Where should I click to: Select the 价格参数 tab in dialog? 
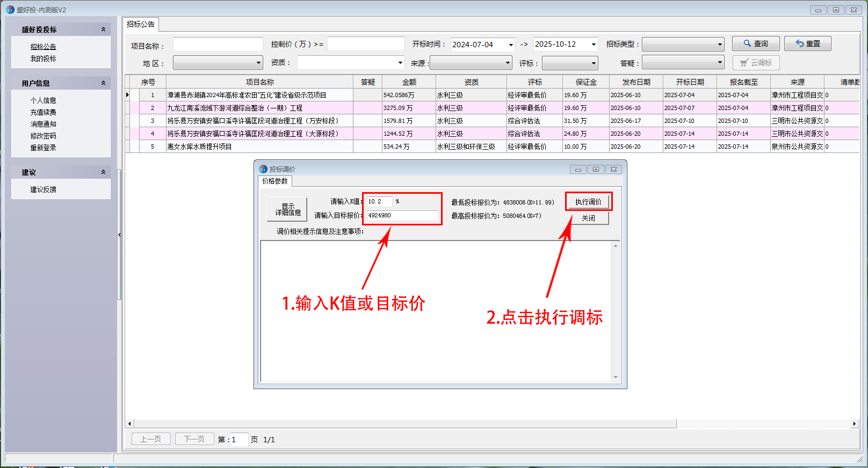point(275,181)
